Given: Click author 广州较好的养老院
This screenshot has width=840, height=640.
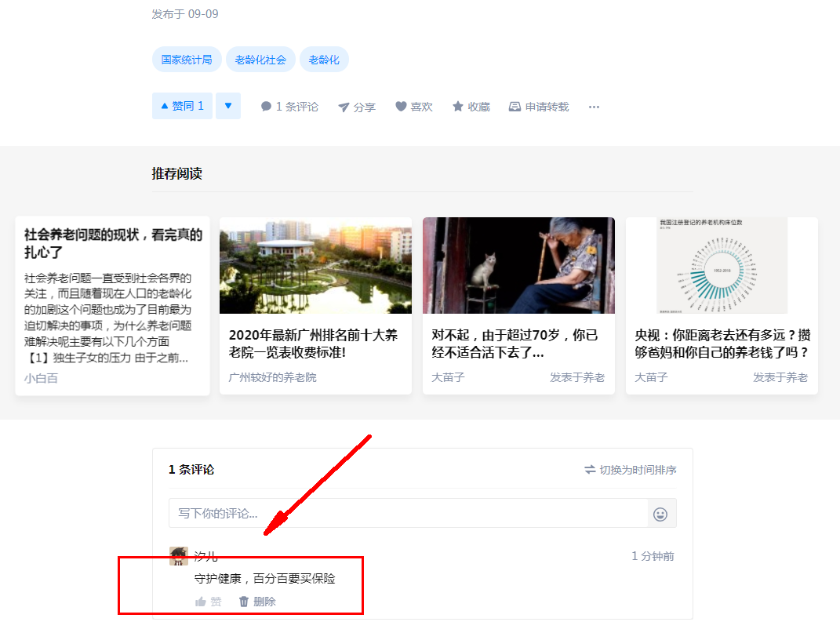Looking at the screenshot, I should (272, 377).
